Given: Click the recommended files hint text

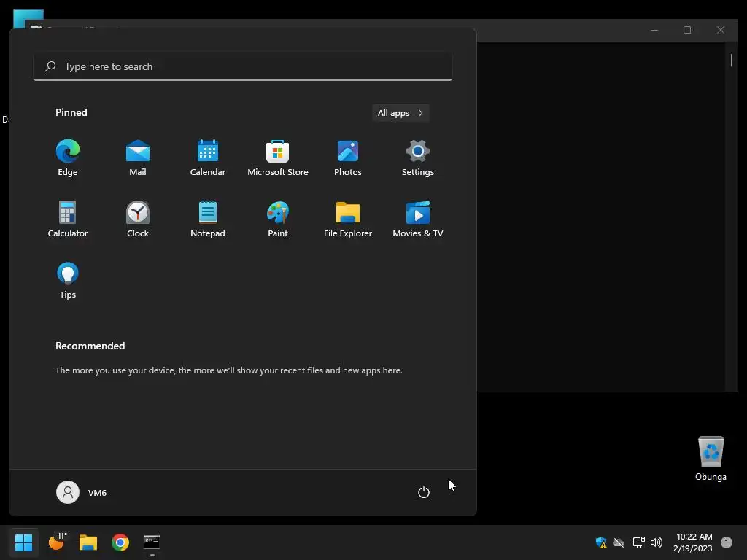Looking at the screenshot, I should click(x=228, y=370).
